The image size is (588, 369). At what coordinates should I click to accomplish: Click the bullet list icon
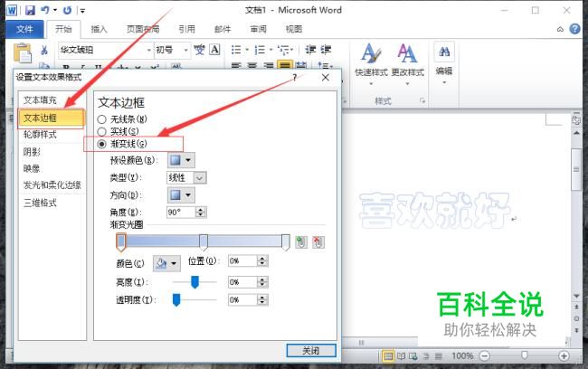tap(236, 50)
